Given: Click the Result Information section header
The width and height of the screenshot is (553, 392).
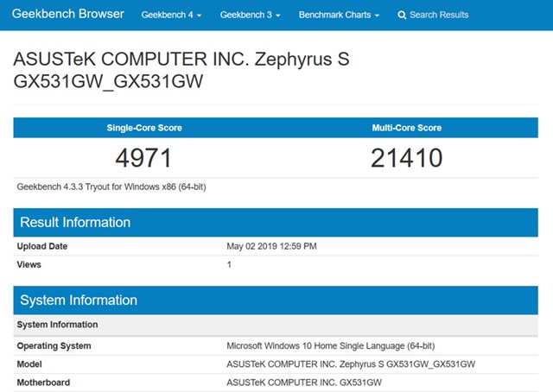Looking at the screenshot, I should [x=276, y=223].
